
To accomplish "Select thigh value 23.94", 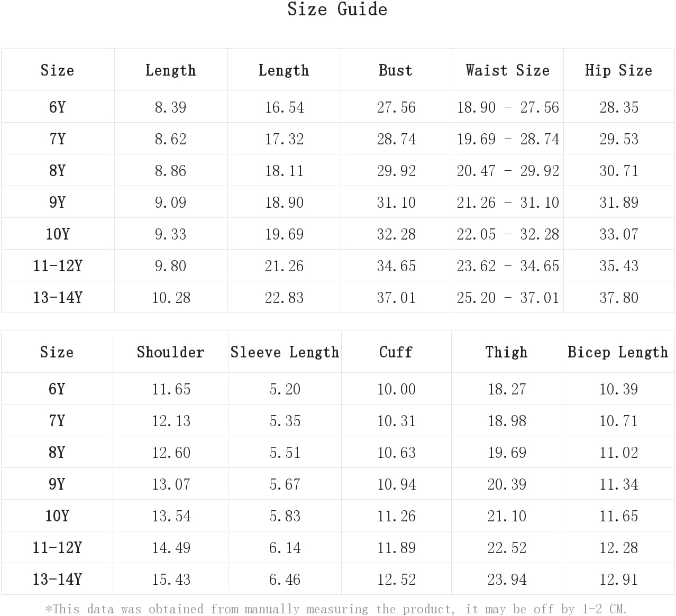I will (507, 580).
